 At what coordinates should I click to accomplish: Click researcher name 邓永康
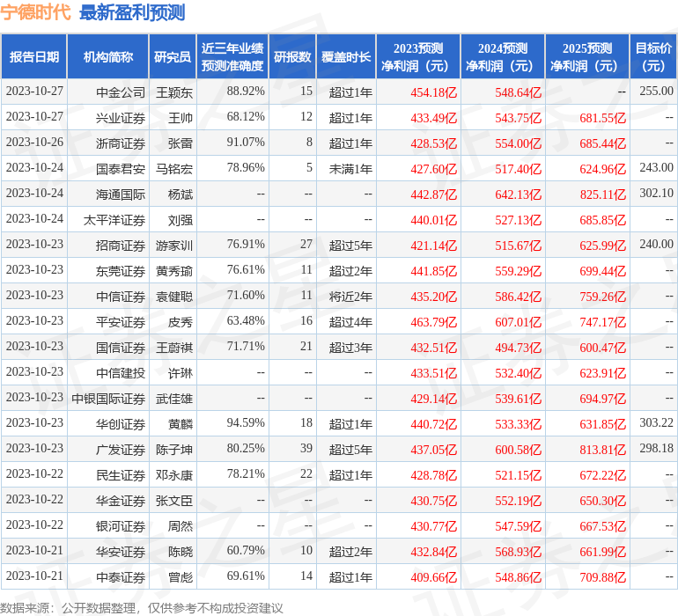point(174,474)
